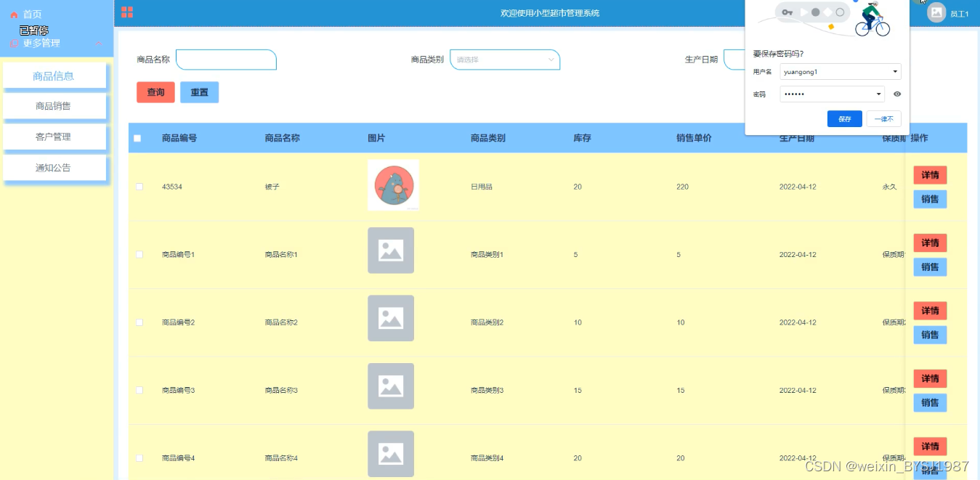This screenshot has width=980, height=480.
Task: Click 销售 for 商品编号1
Action: pyautogui.click(x=930, y=267)
